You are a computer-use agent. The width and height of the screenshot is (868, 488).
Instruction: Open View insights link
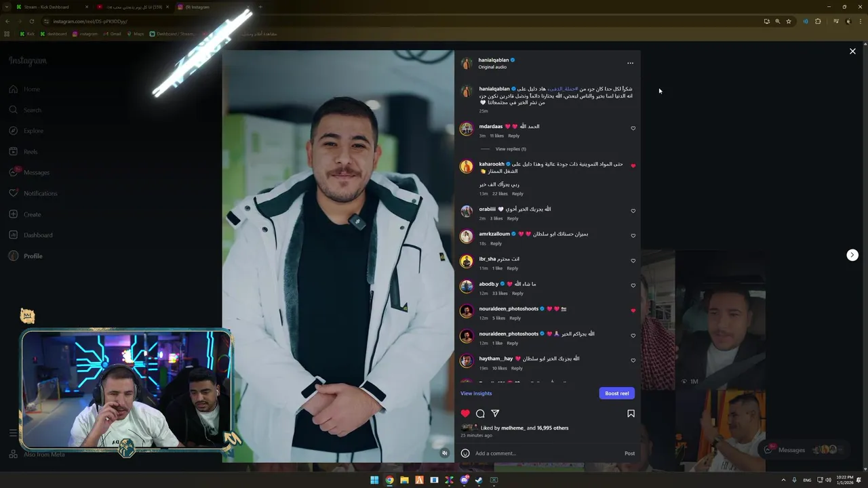(x=476, y=393)
